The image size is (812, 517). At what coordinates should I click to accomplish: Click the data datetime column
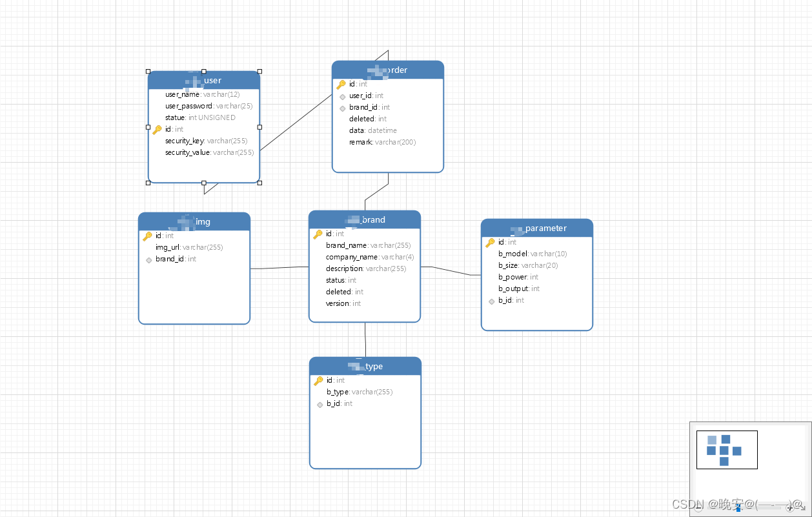(373, 131)
